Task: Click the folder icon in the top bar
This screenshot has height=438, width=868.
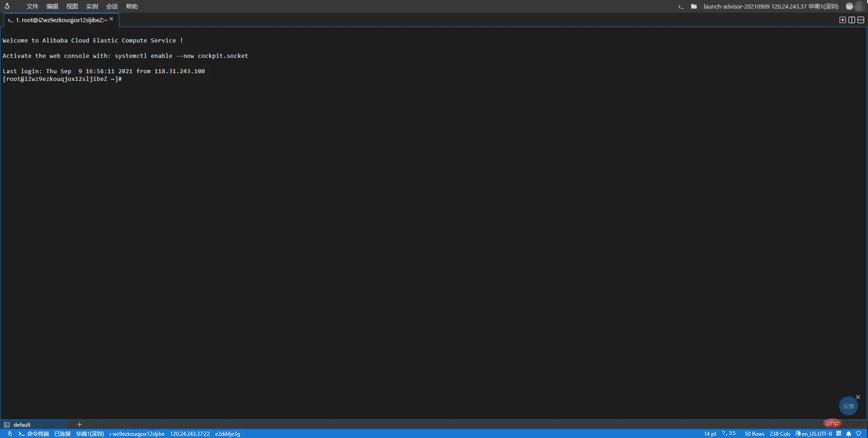Action: point(694,6)
